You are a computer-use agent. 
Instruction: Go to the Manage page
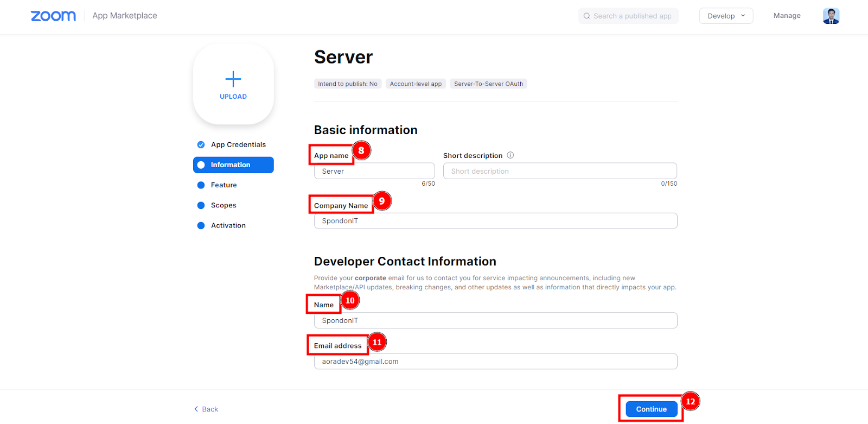click(x=787, y=16)
